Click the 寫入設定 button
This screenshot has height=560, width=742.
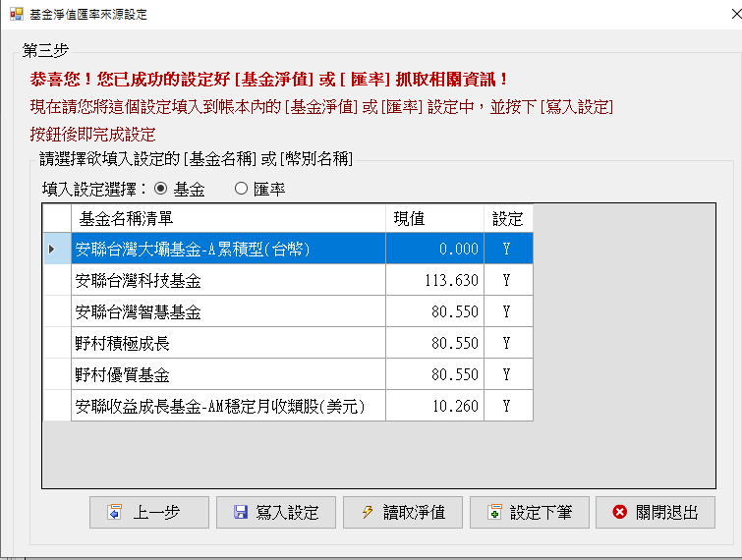click(x=276, y=512)
